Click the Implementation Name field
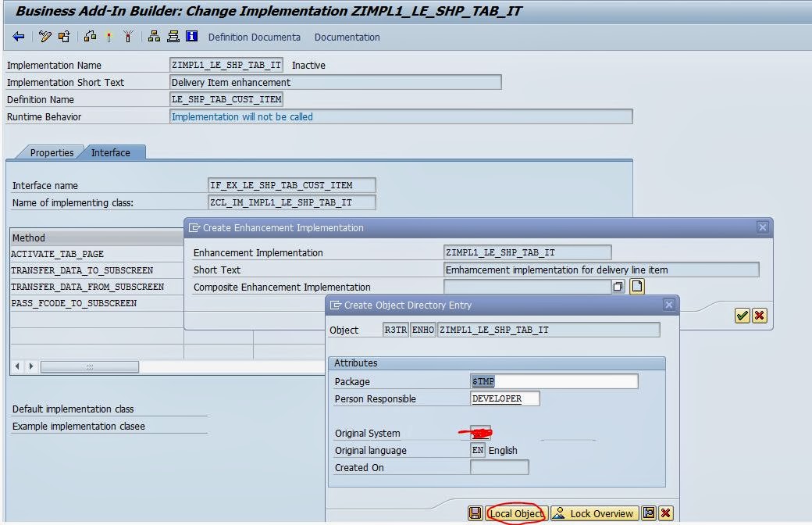812x525 pixels. [x=226, y=65]
